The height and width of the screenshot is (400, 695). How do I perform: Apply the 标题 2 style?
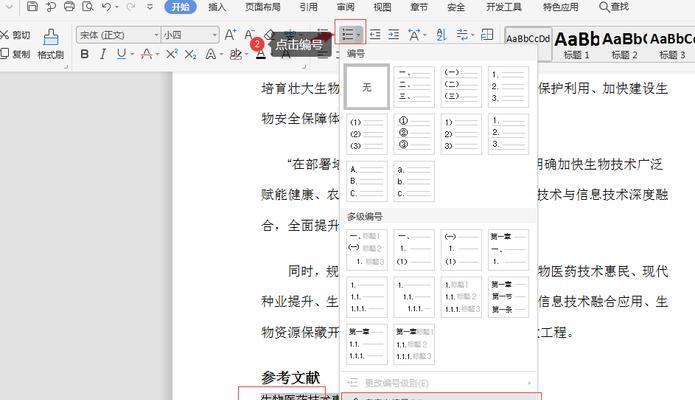point(624,45)
